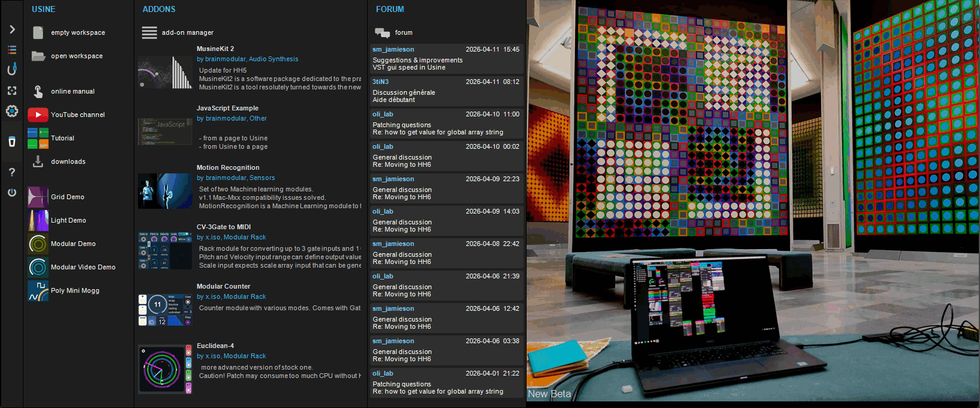The width and height of the screenshot is (980, 408).
Task: Open the Grid Demo workspace
Action: pos(68,197)
